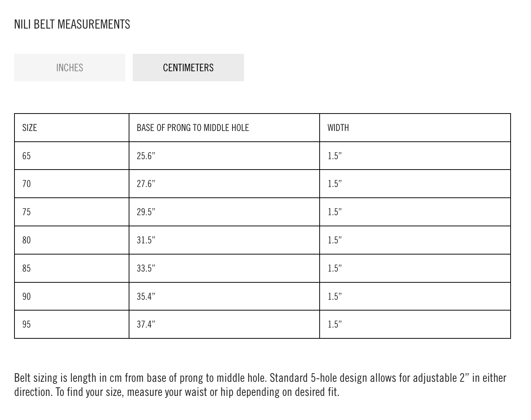Click the 33.5” measurement cell

(146, 268)
